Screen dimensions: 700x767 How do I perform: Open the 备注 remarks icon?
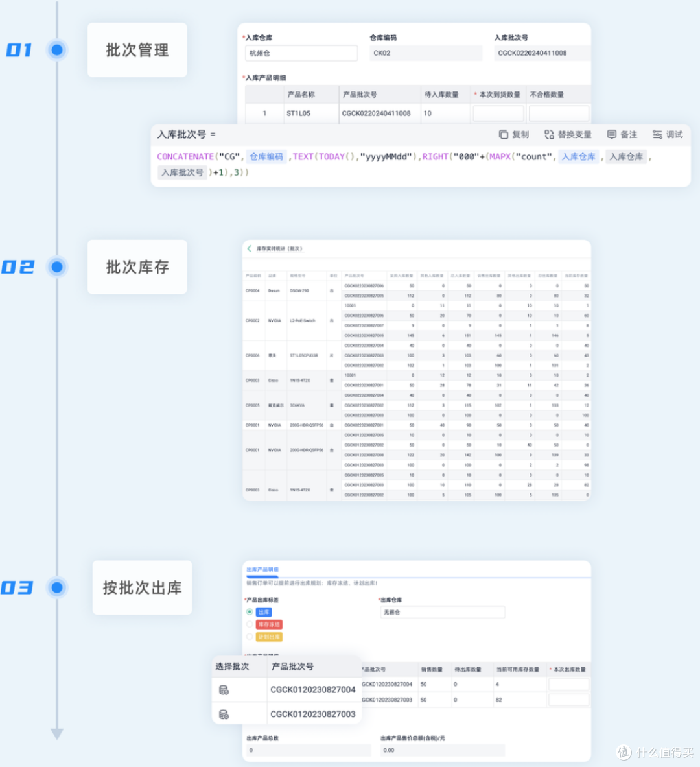coord(611,134)
